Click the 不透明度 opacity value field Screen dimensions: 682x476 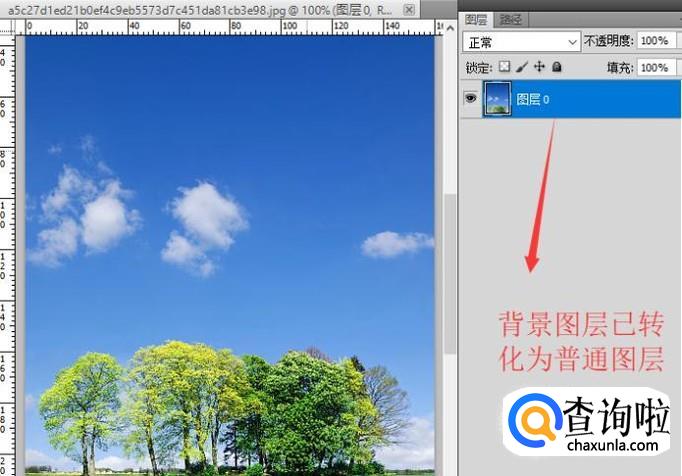click(x=654, y=42)
